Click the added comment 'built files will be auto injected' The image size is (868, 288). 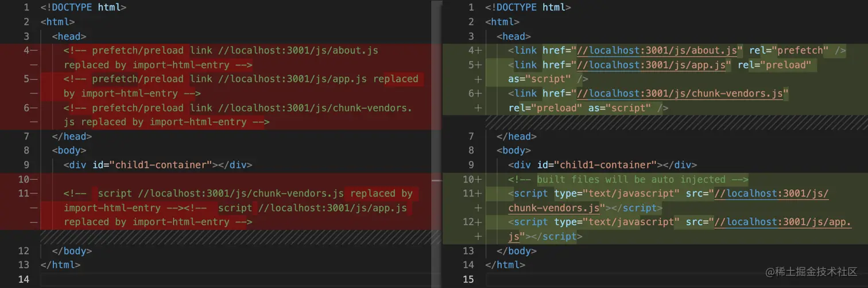[x=629, y=179]
